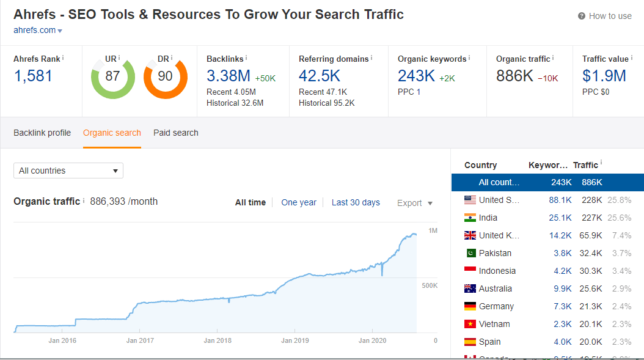Open the Paid search tab
This screenshot has height=360, width=644.
(x=175, y=133)
